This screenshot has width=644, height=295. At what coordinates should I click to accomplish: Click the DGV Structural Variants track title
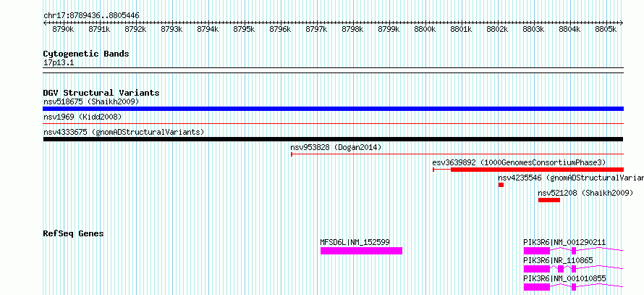pos(101,93)
